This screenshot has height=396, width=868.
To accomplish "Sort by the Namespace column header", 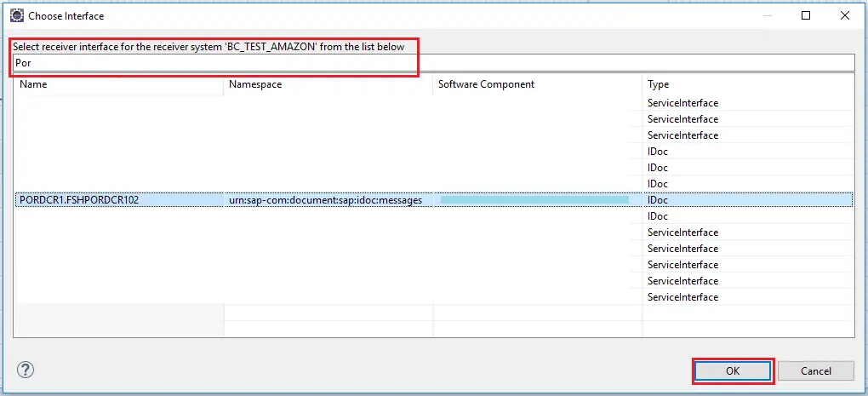I will tap(328, 84).
